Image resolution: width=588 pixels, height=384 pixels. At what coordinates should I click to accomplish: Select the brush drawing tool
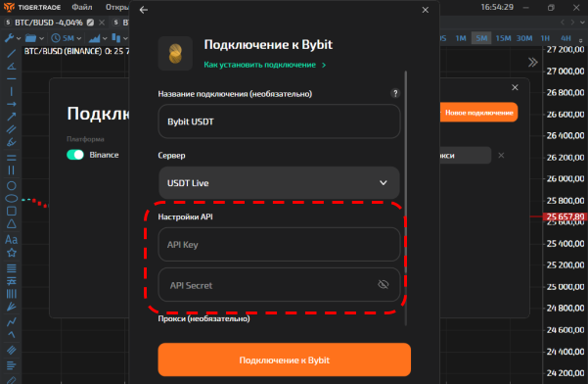11,142
